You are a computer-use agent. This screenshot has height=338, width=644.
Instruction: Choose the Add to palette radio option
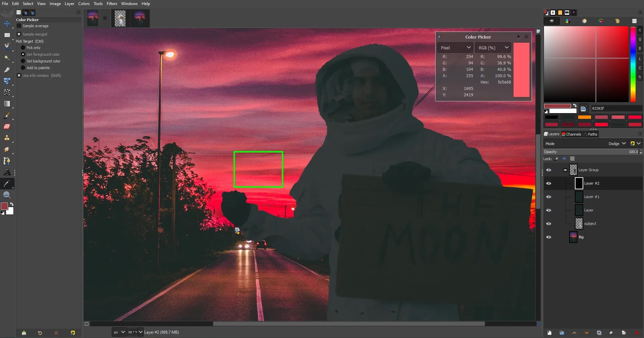tap(23, 68)
